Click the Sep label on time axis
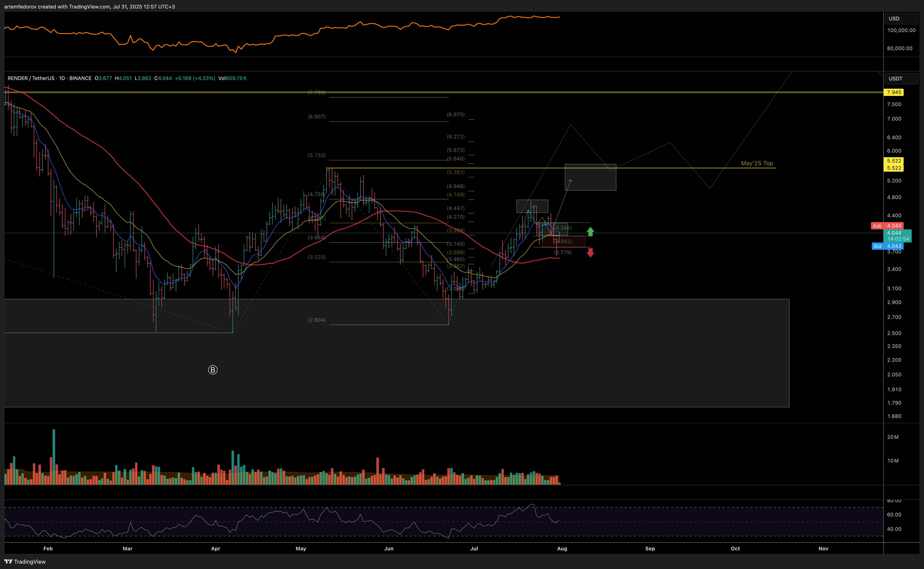Screen dimensions: 924x569 tap(650, 548)
